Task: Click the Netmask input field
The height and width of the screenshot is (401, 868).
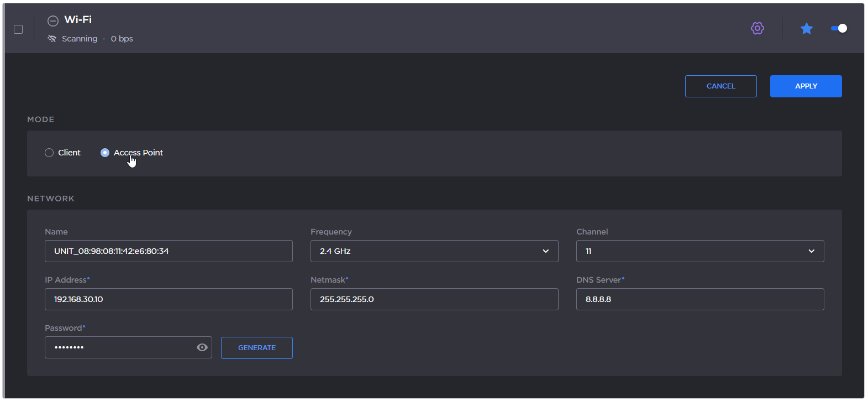Action: (x=434, y=299)
